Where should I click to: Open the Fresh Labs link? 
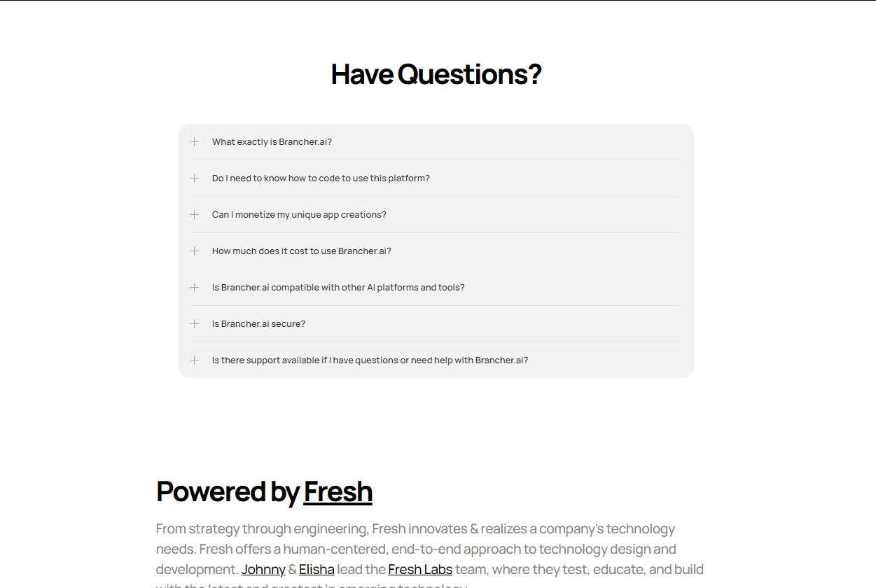coord(420,570)
